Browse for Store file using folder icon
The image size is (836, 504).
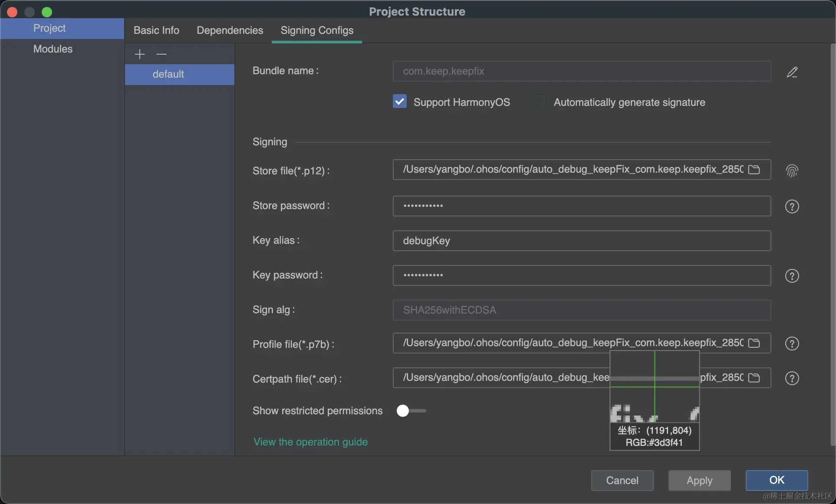754,170
